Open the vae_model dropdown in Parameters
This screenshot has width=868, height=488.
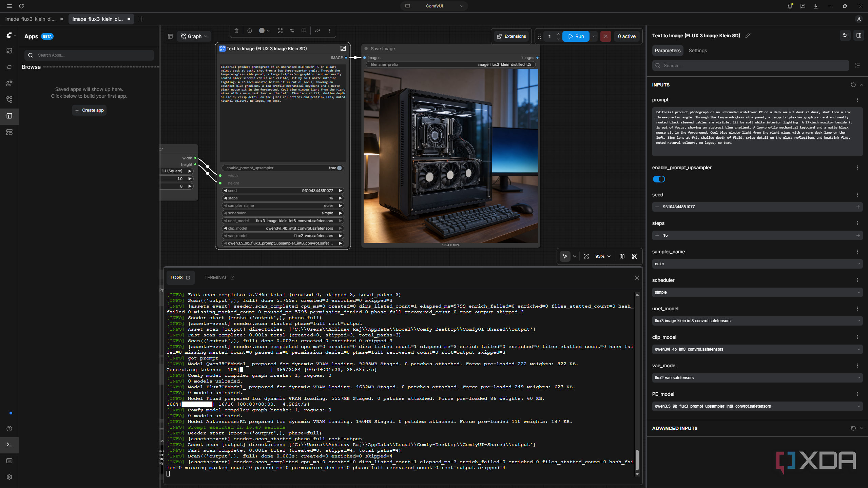[757, 378]
